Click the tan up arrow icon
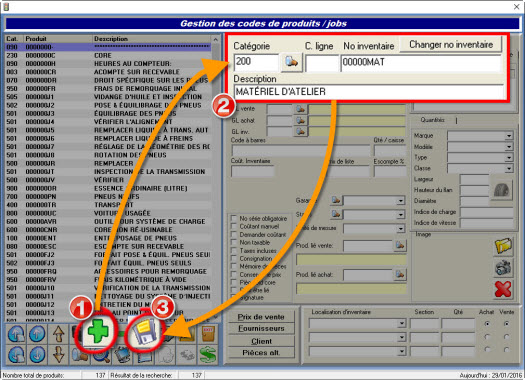 pyautogui.click(x=59, y=334)
